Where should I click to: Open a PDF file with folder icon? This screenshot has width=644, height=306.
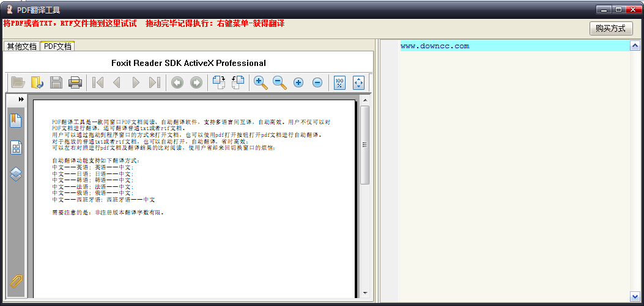pos(18,82)
